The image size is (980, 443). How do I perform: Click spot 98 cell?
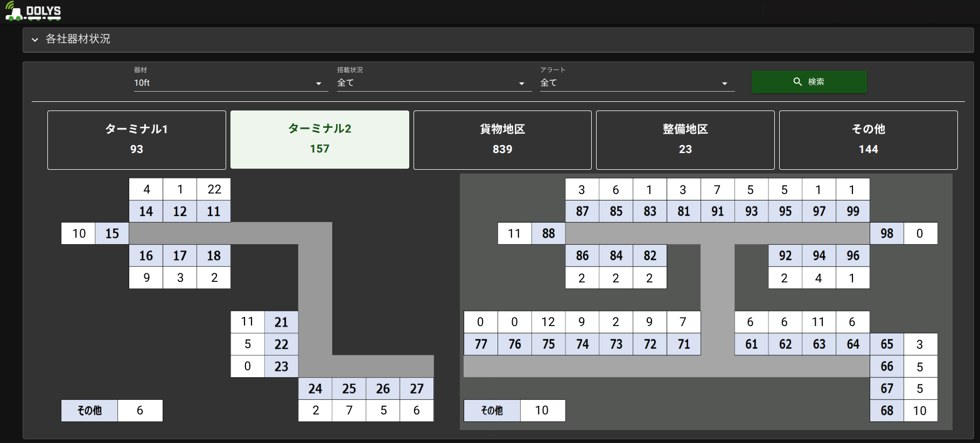pyautogui.click(x=886, y=233)
